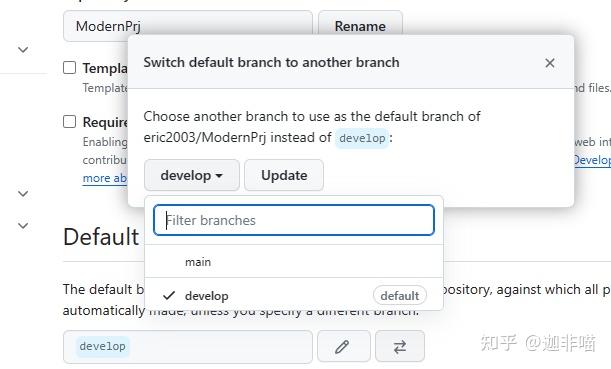The height and width of the screenshot is (369, 611).
Task: Close the Switch default branch dialog
Action: click(549, 63)
